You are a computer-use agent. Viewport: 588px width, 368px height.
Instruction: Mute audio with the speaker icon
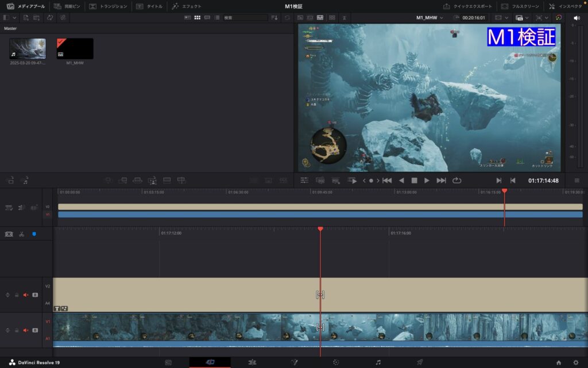[577, 18]
